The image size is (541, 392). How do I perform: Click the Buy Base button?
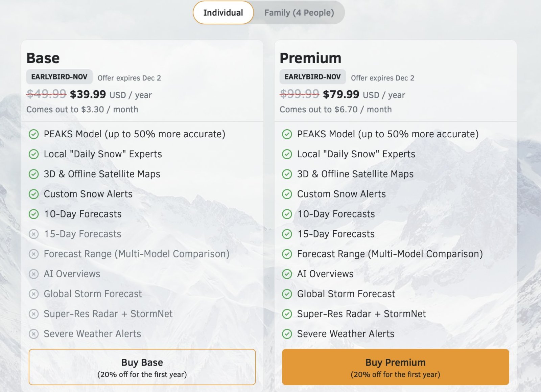tap(142, 367)
